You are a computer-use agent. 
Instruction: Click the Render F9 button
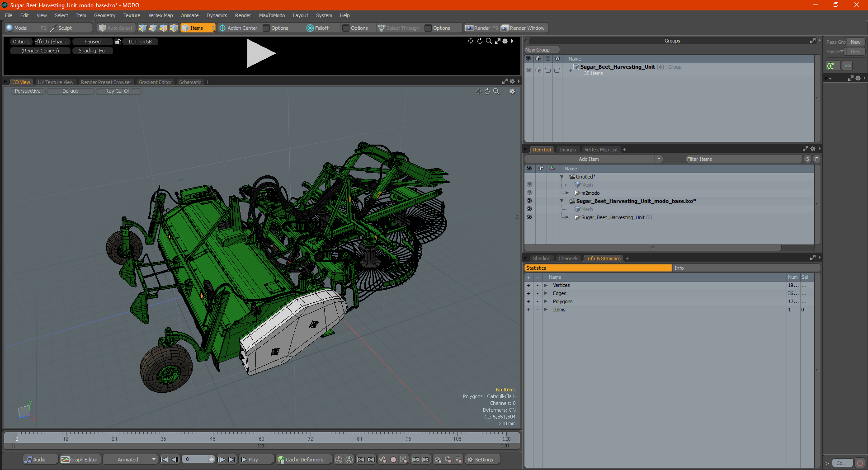coord(482,28)
